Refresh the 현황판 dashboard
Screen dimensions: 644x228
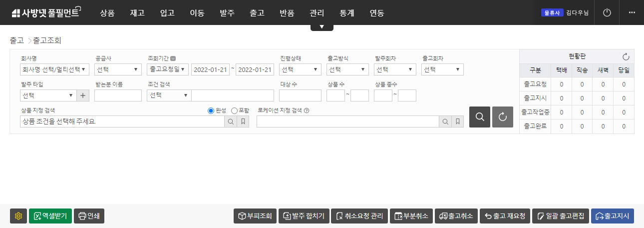click(x=626, y=56)
